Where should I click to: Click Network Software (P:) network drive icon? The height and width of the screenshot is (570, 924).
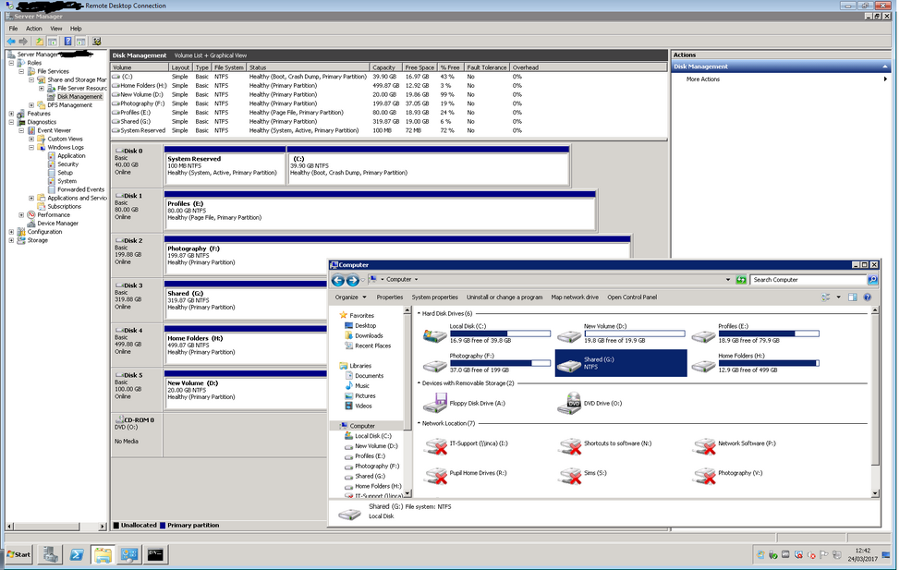705,446
